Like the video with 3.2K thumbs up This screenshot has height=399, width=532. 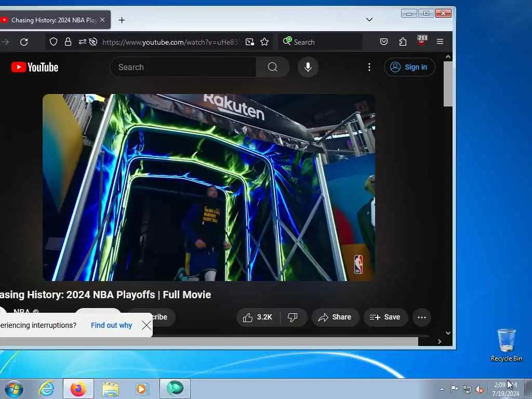point(258,317)
